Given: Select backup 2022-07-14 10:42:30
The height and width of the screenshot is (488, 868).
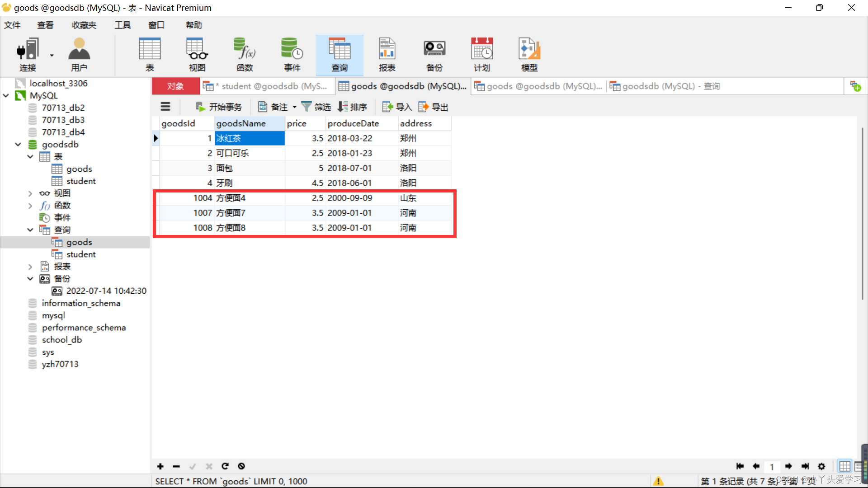Looking at the screenshot, I should pyautogui.click(x=106, y=291).
